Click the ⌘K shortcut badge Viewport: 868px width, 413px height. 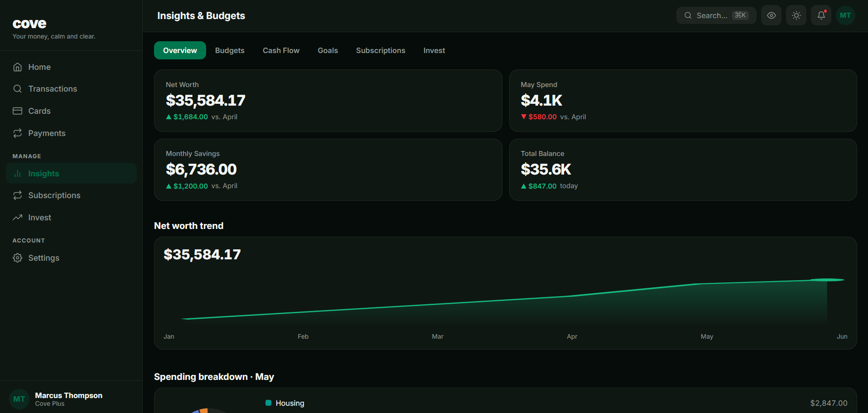[740, 15]
